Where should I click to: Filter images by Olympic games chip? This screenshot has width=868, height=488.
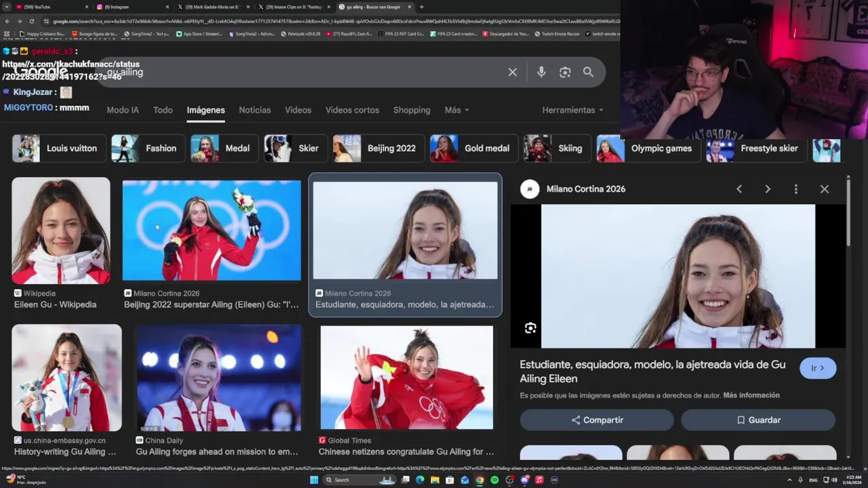tap(648, 148)
